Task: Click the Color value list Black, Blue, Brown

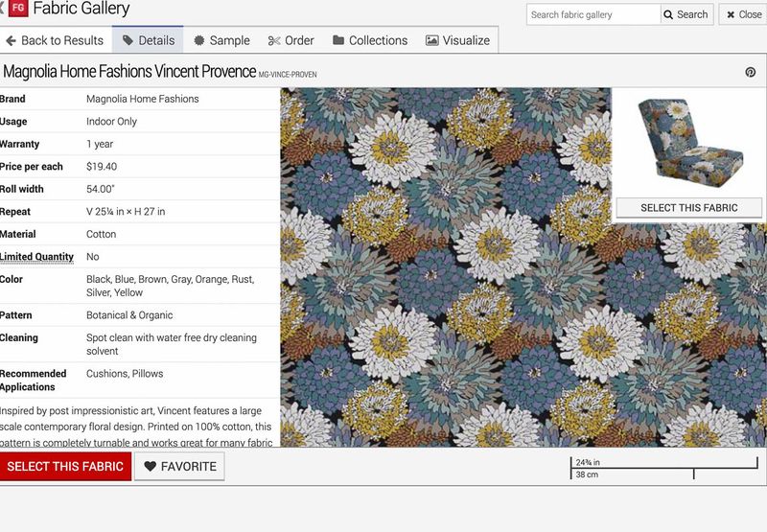Action: [171, 286]
